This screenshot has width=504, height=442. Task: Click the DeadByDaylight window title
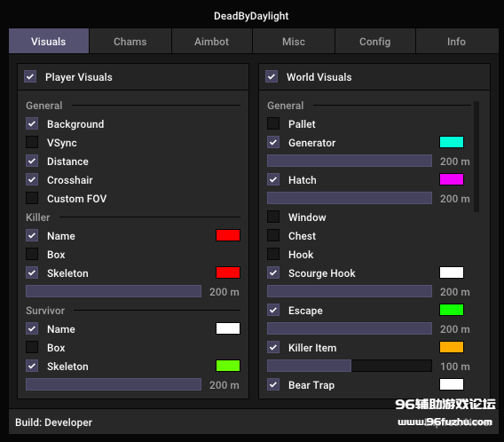(x=251, y=16)
